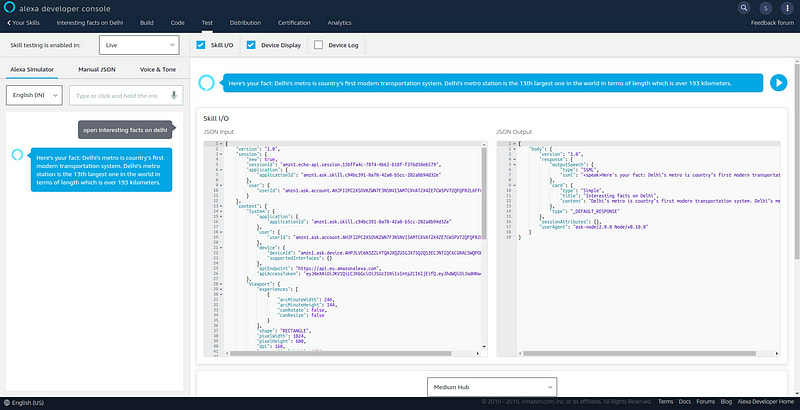Viewport: 800px width, 410px height.
Task: Click the top response banner text
Action: (x=480, y=83)
